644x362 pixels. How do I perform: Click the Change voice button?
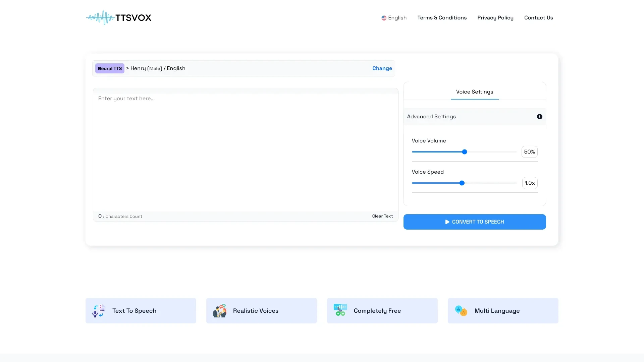click(382, 68)
